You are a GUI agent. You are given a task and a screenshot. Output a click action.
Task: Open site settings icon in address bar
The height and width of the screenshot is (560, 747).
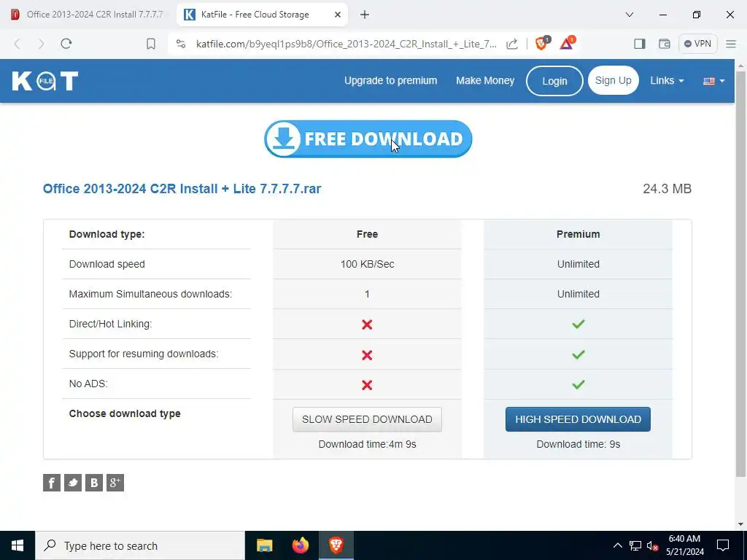pos(181,44)
